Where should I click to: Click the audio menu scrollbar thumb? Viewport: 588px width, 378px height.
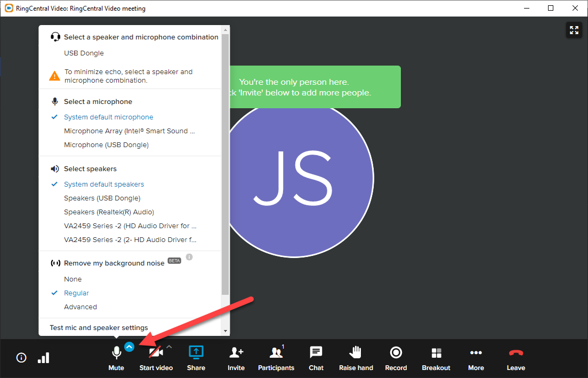[x=225, y=164]
